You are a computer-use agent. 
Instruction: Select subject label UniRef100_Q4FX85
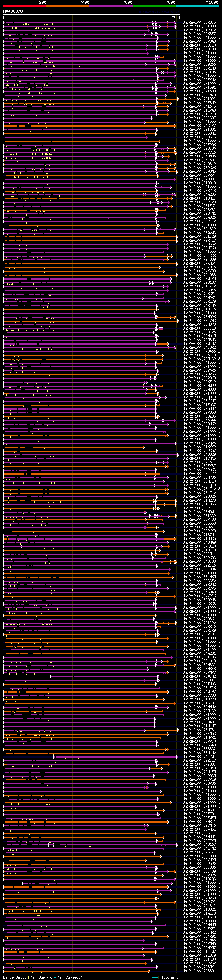tap(199, 72)
